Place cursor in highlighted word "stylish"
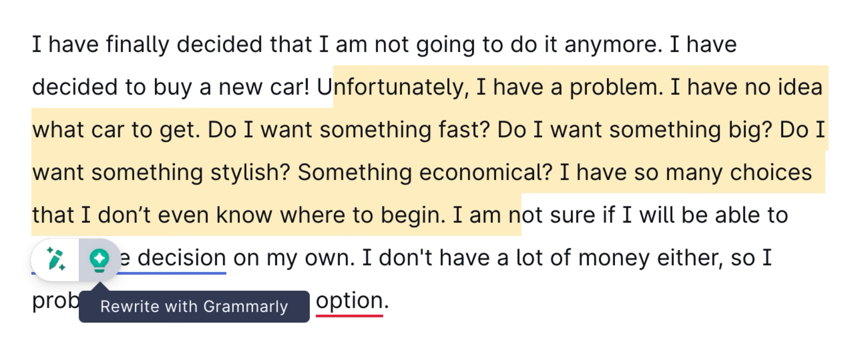This screenshot has width=868, height=356. click(x=250, y=172)
